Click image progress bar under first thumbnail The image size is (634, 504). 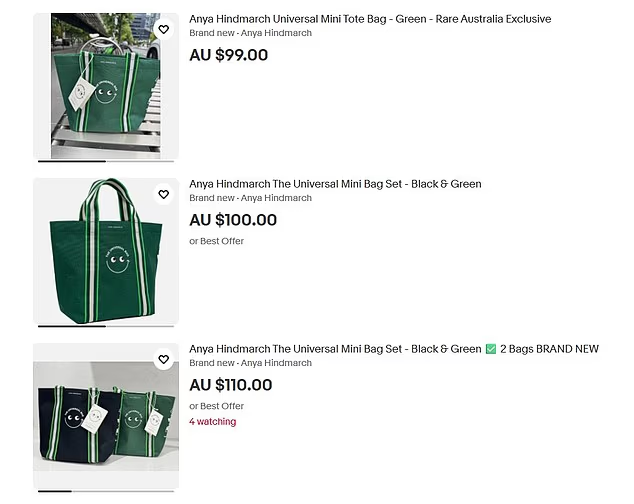pyautogui.click(x=105, y=161)
